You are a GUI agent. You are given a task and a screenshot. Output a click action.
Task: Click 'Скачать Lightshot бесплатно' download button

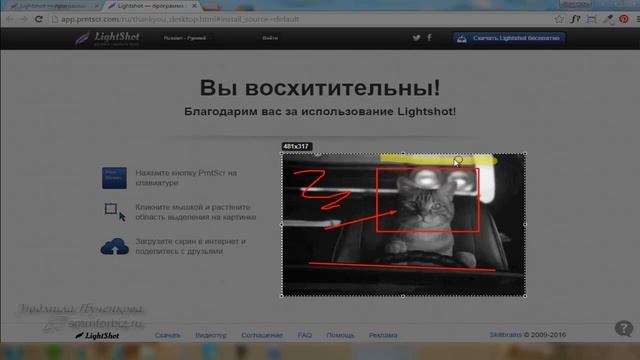[509, 38]
